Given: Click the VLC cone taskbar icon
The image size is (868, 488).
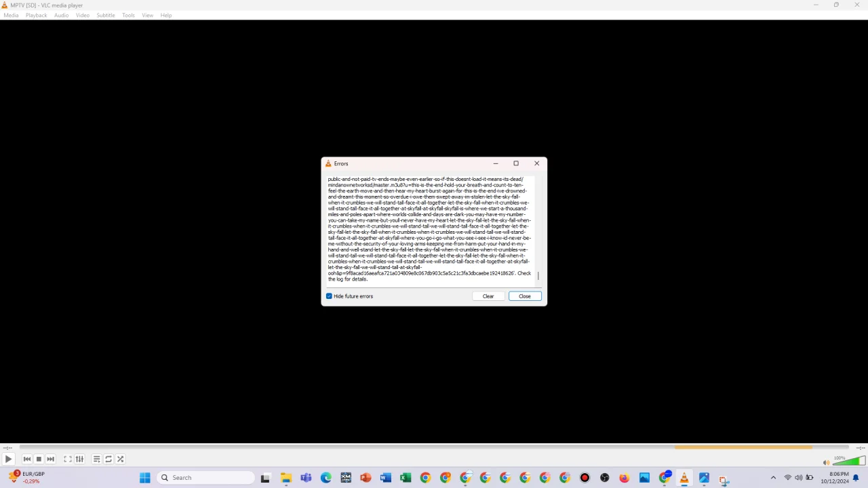Looking at the screenshot, I should click(x=684, y=478).
